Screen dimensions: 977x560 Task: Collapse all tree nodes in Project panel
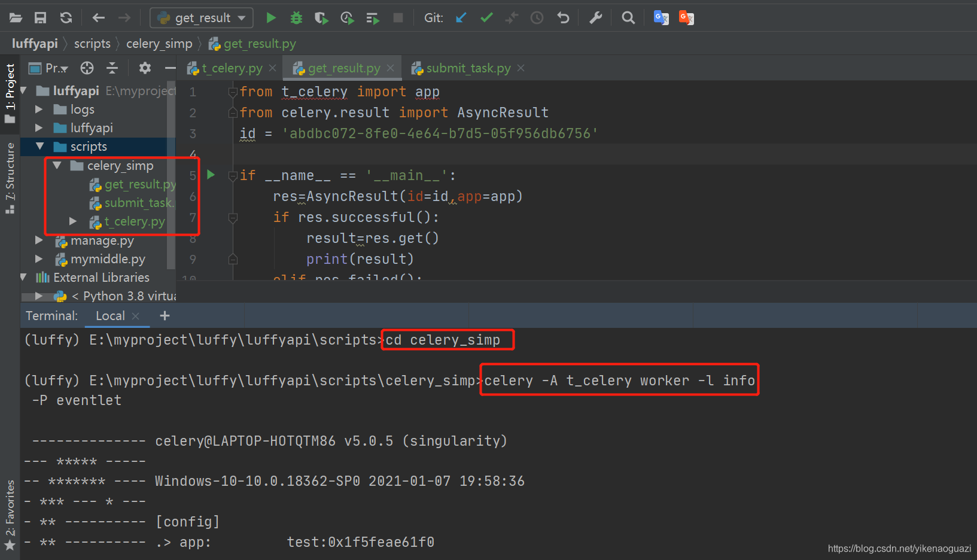[x=112, y=68]
